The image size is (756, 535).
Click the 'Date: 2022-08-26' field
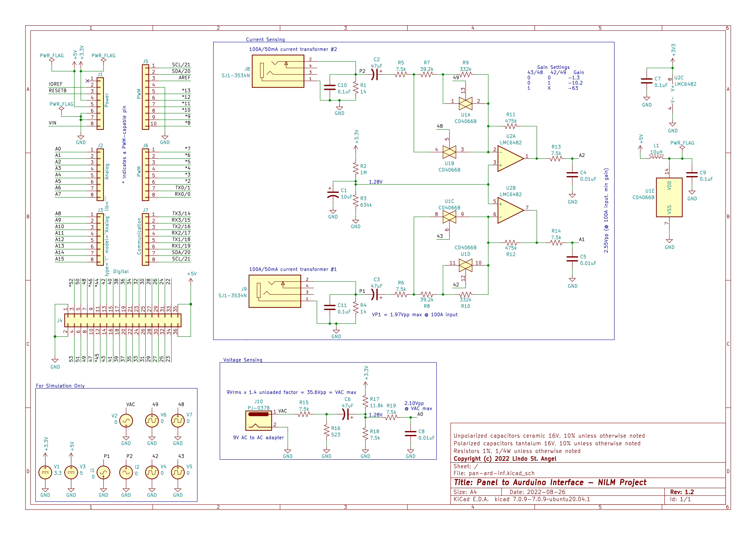click(x=537, y=492)
